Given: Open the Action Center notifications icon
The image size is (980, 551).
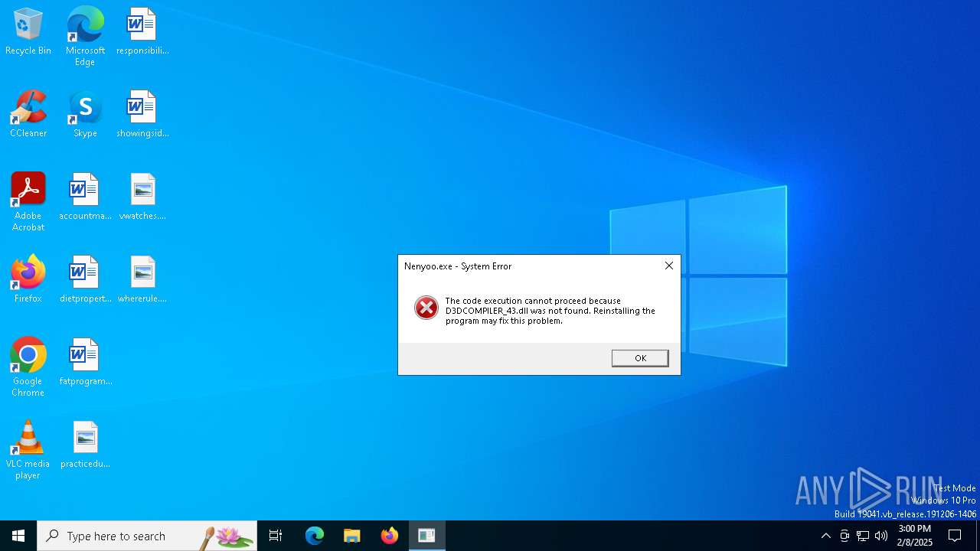Looking at the screenshot, I should 955,536.
